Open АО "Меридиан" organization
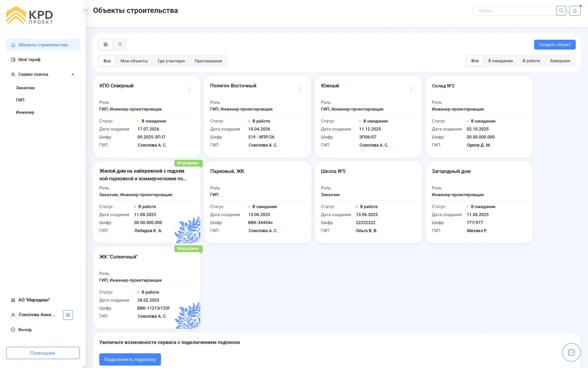 34,300
